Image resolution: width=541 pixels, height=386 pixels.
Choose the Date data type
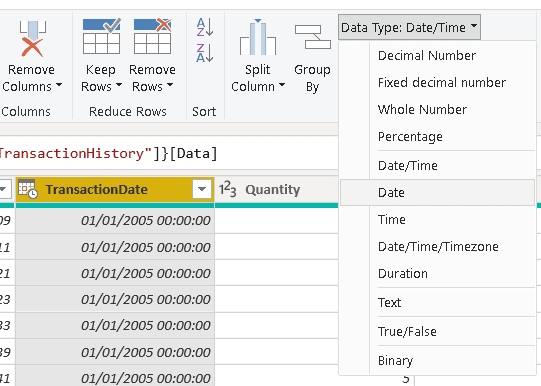(x=437, y=192)
